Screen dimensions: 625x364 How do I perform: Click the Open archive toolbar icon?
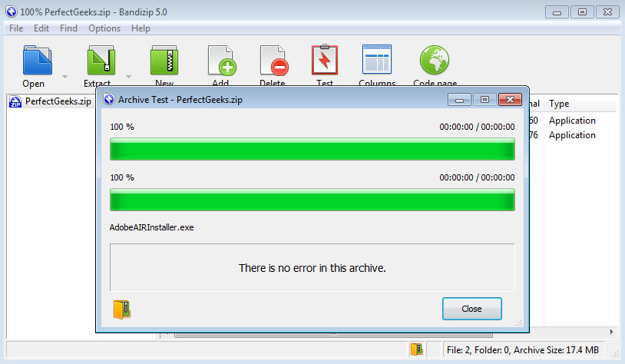tap(37, 60)
